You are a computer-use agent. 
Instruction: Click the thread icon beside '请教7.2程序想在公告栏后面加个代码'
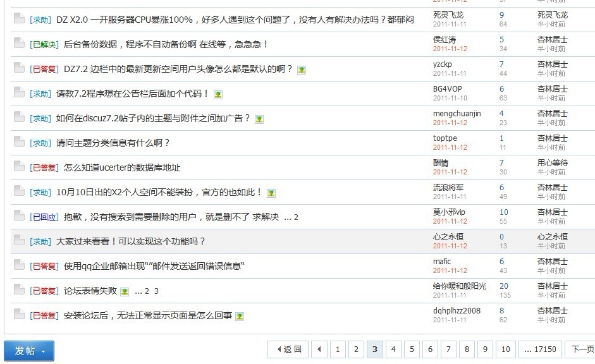pos(19,92)
